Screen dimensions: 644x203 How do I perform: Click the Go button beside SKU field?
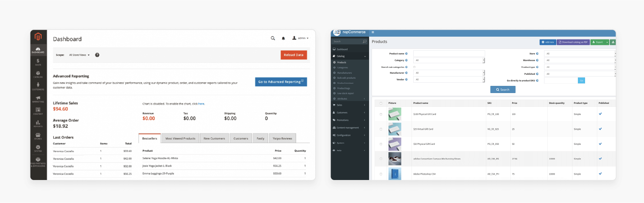(x=581, y=80)
